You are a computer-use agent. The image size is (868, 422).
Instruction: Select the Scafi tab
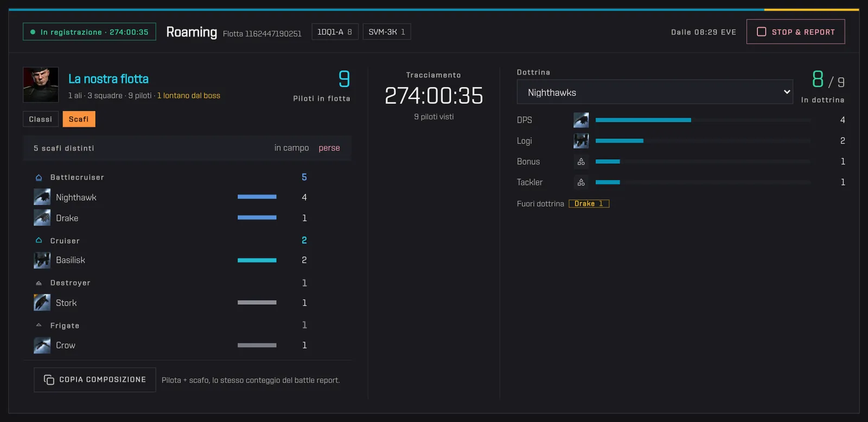point(79,119)
